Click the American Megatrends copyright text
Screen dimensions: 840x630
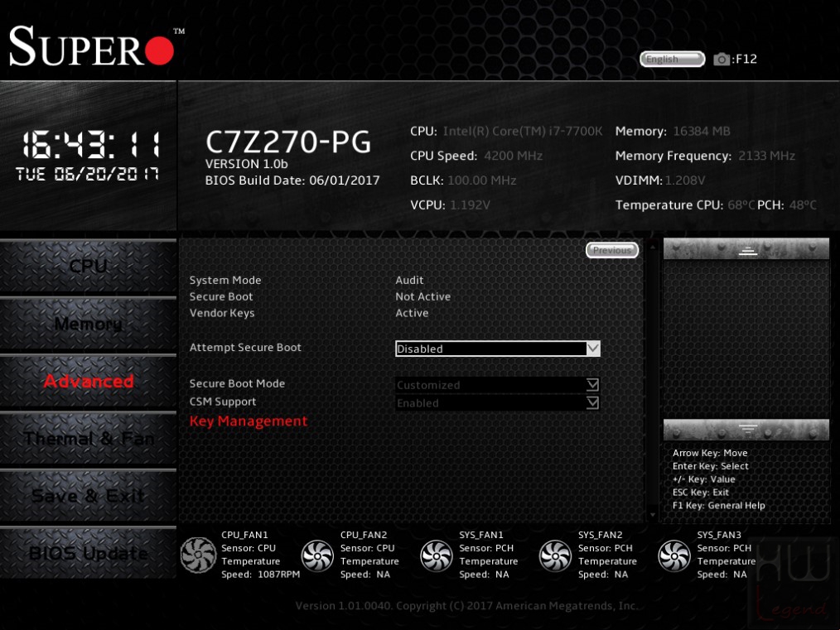tap(466, 606)
